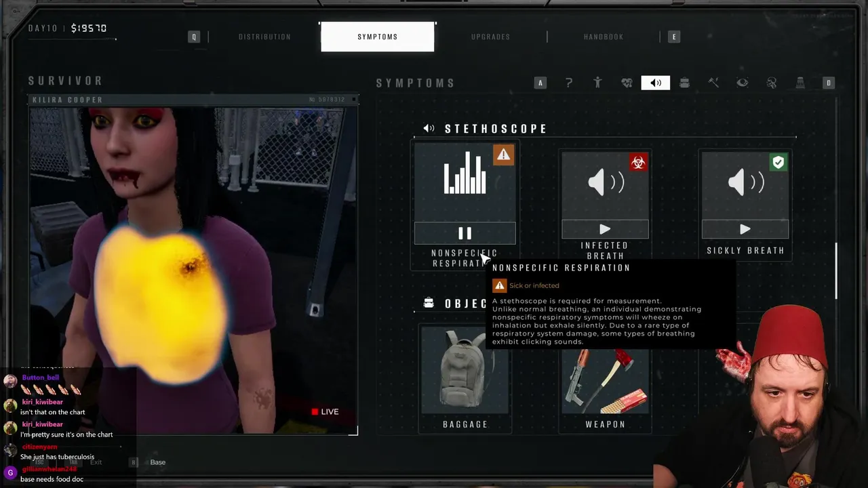868x488 pixels.
Task: Play the Sickly Breath sound
Action: coord(745,230)
